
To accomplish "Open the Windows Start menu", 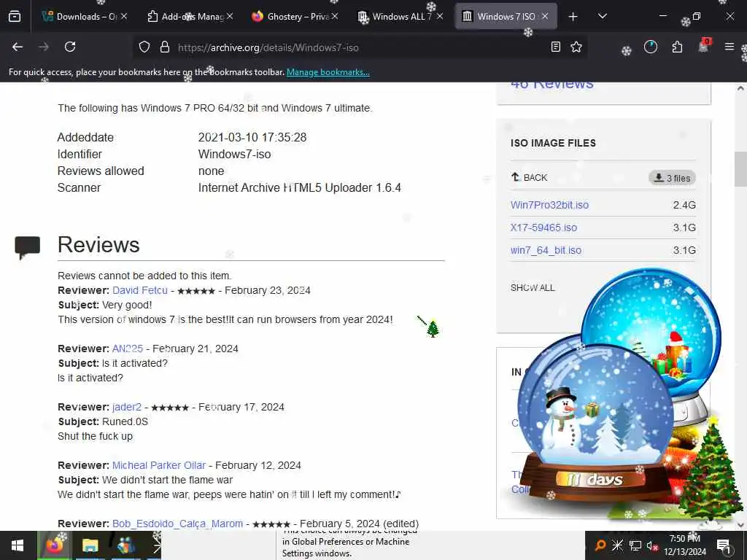I will point(18,545).
